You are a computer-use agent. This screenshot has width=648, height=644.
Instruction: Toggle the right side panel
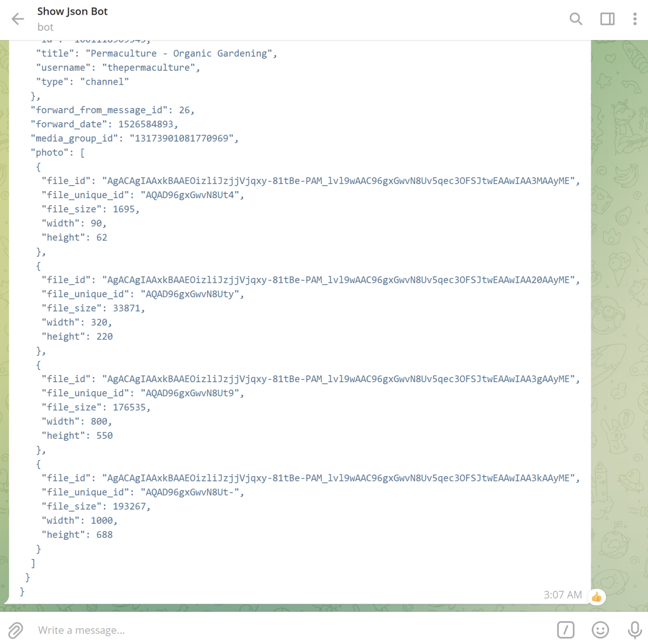tap(607, 19)
